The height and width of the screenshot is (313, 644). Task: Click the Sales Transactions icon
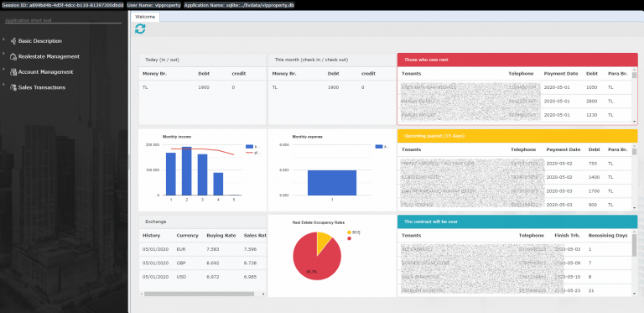coord(13,87)
